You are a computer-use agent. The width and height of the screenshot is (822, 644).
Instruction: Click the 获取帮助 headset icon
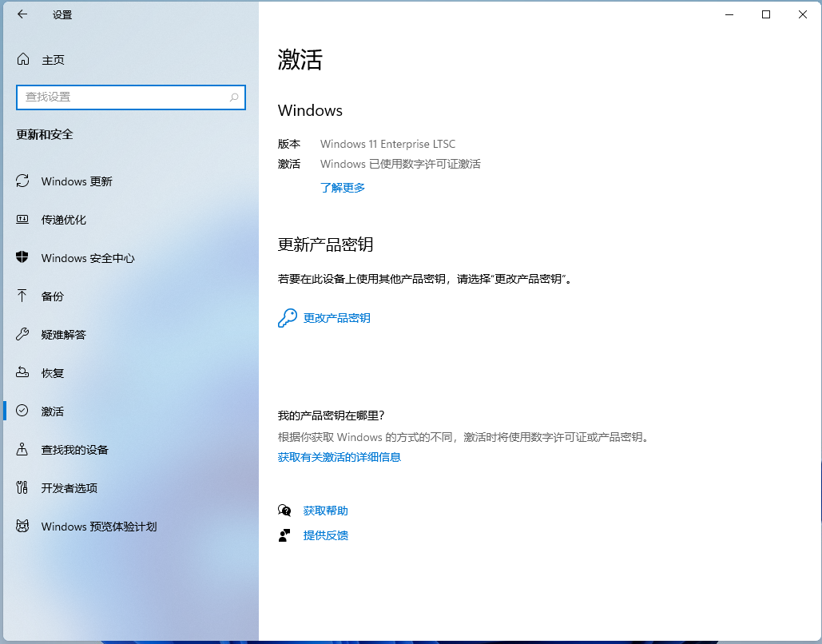[x=284, y=511]
